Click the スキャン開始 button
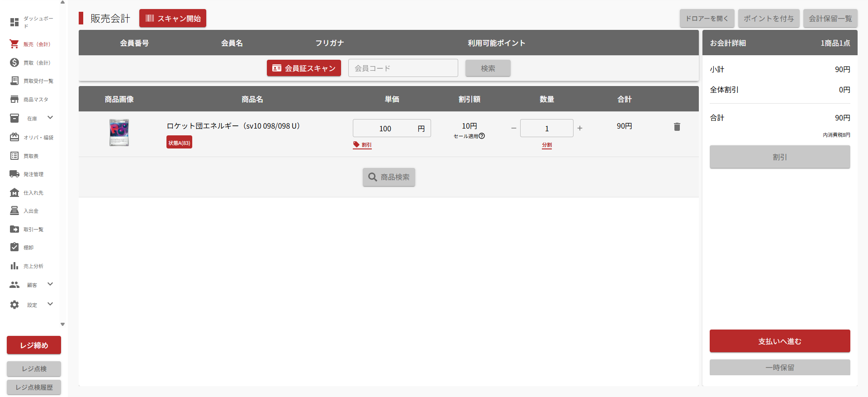The image size is (868, 397). [x=173, y=19]
